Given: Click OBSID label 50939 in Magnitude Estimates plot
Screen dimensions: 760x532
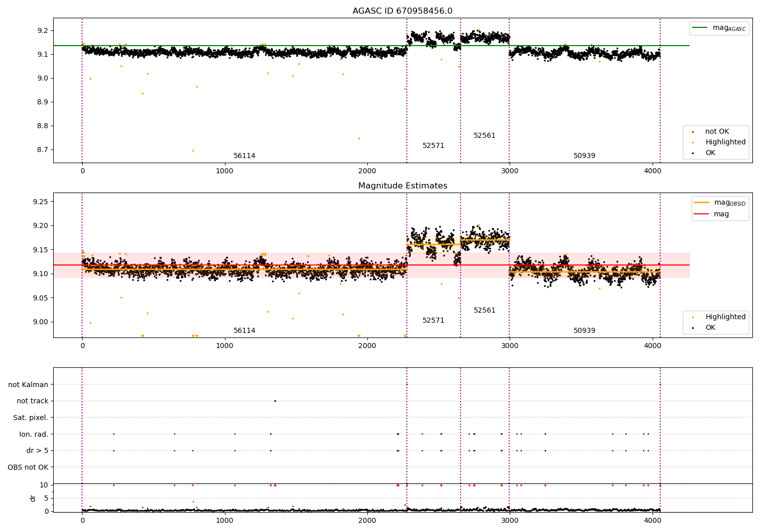Looking at the screenshot, I should [584, 331].
